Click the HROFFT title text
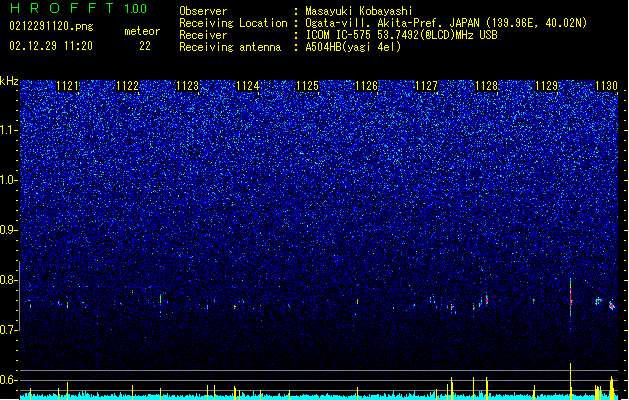Viewport: 629px width, 400px height. 62,8
